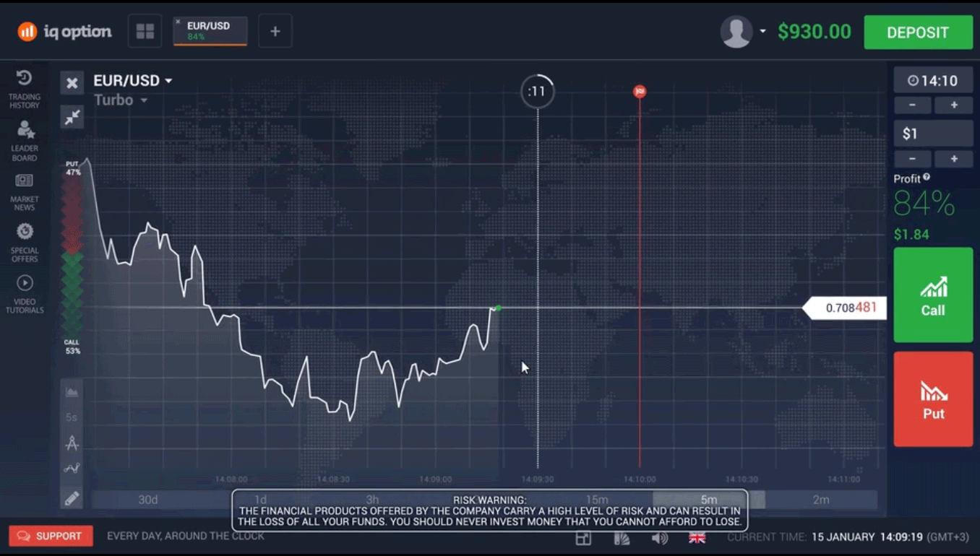Click the :11 purchase countdown timer
The width and height of the screenshot is (980, 556).
[x=538, y=91]
